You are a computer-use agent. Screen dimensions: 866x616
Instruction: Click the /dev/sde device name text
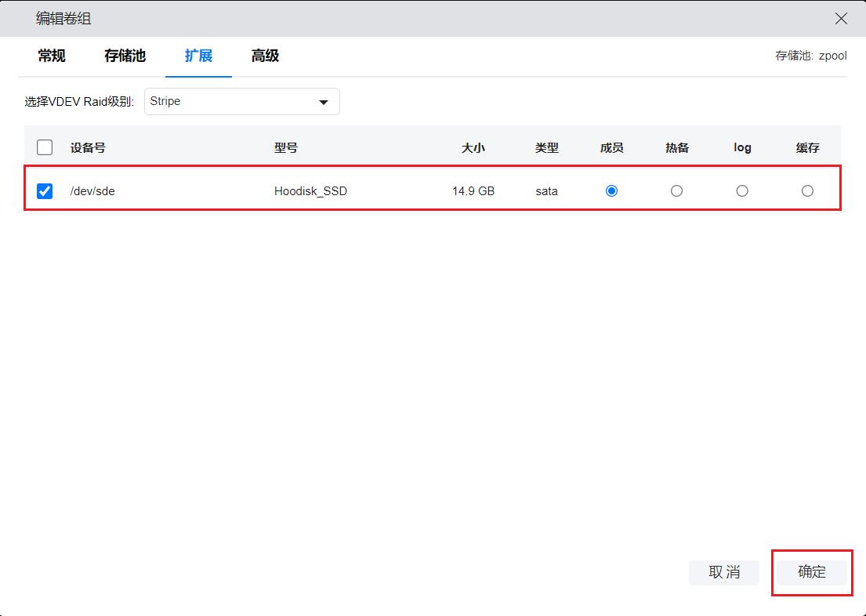(x=92, y=190)
